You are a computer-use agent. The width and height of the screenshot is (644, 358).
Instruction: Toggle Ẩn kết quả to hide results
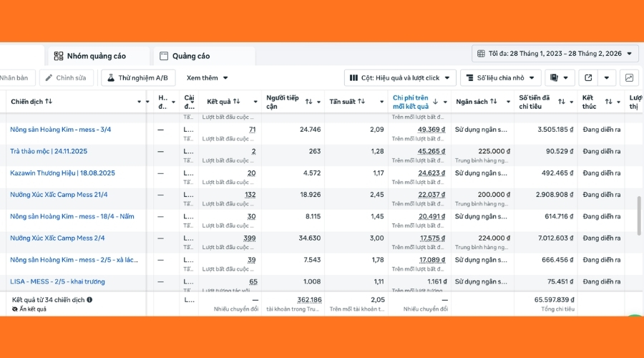pyautogui.click(x=29, y=309)
